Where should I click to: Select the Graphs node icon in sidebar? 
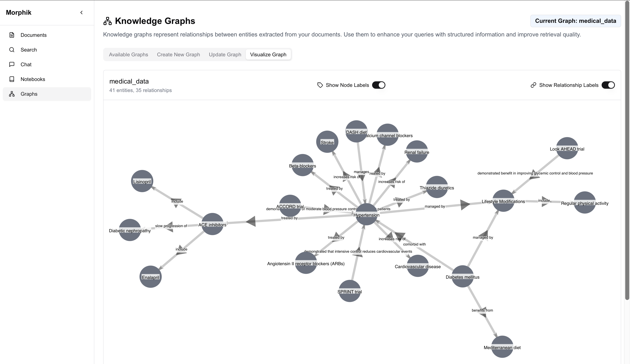pos(12,94)
